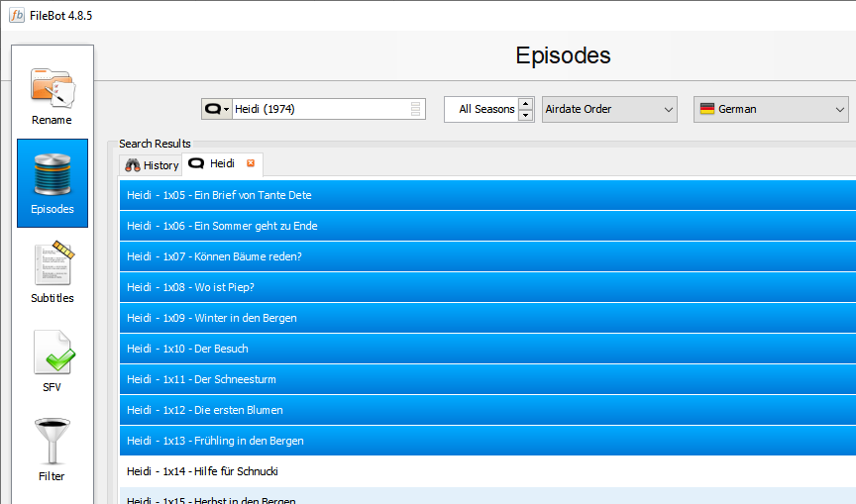
Task: Expand the Airdate Order dropdown
Action: coord(669,109)
